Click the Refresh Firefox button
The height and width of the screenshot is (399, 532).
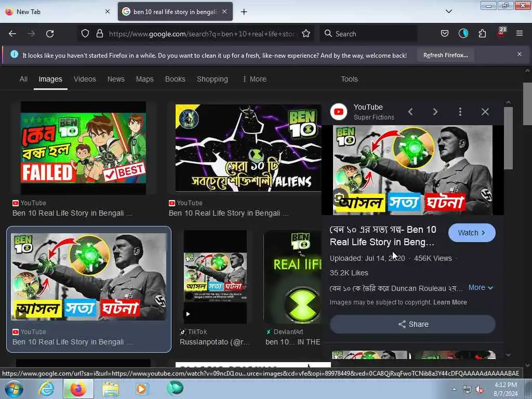pyautogui.click(x=445, y=55)
